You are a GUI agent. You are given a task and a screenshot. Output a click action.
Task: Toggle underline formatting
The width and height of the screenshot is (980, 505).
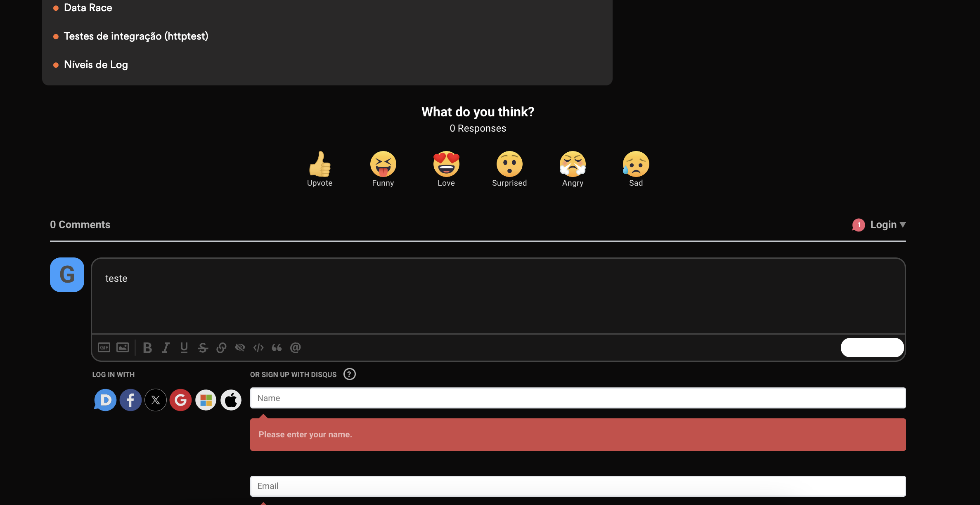pos(184,347)
